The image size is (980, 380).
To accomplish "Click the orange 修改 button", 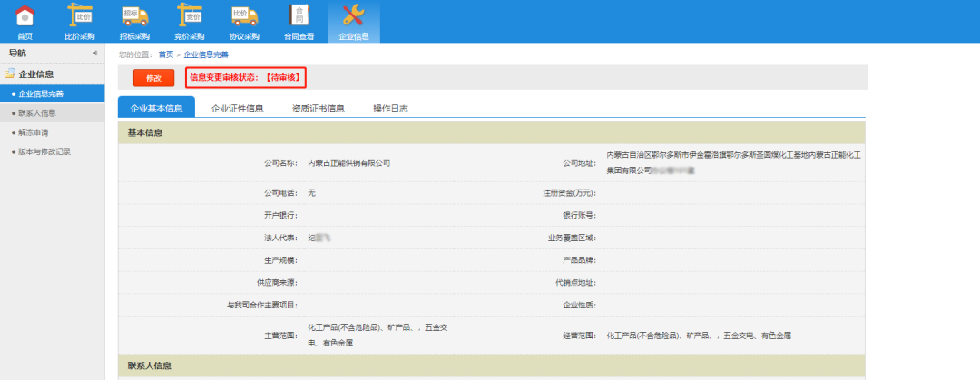I will pos(153,78).
